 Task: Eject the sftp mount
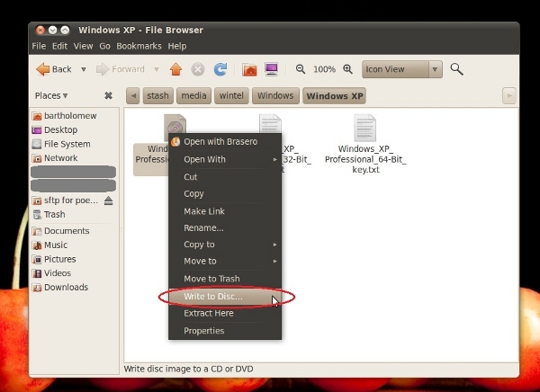(x=109, y=200)
